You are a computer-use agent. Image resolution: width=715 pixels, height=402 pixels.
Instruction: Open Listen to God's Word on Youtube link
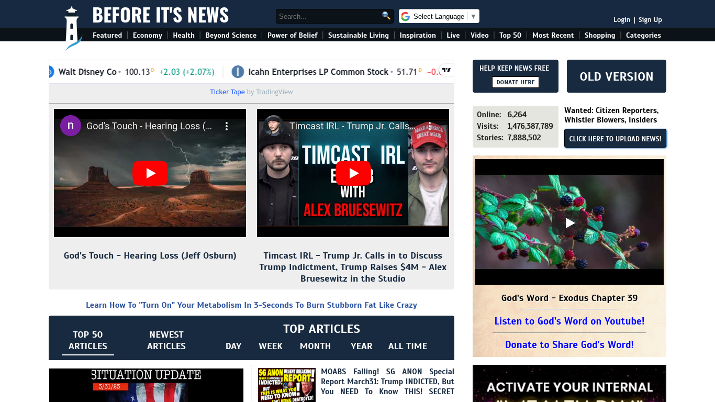tap(570, 321)
